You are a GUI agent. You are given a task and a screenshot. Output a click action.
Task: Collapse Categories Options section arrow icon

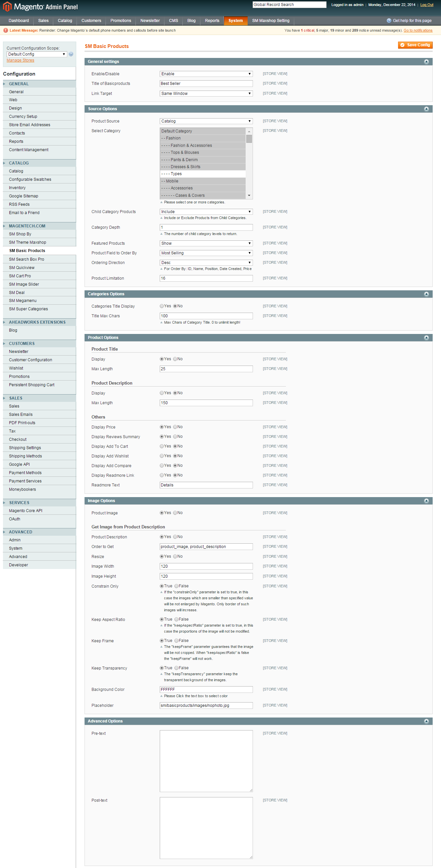click(426, 294)
